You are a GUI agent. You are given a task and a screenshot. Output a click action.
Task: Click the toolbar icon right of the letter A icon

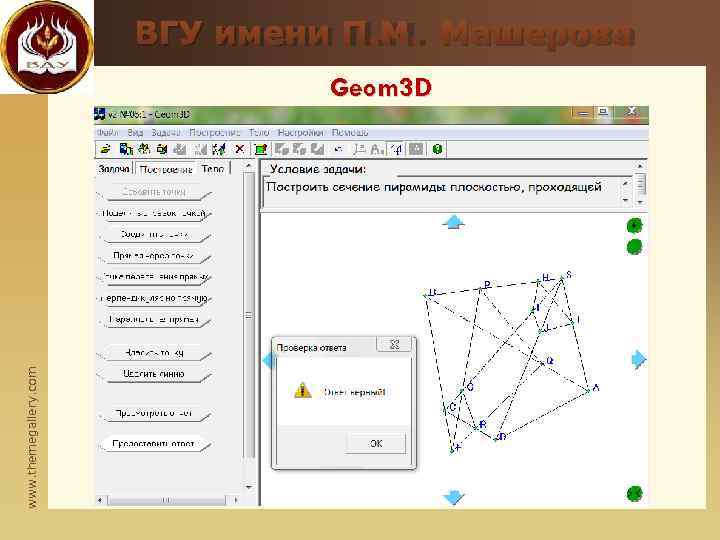(396, 149)
